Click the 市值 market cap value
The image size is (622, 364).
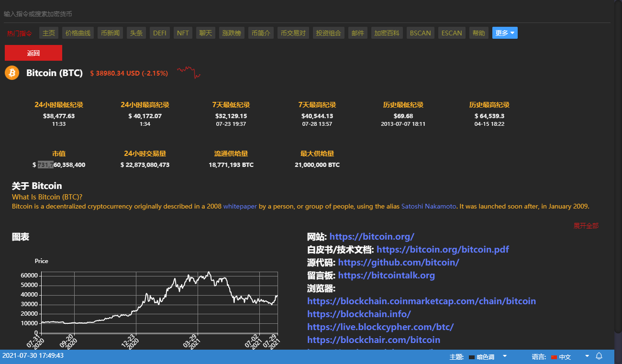[59, 165]
